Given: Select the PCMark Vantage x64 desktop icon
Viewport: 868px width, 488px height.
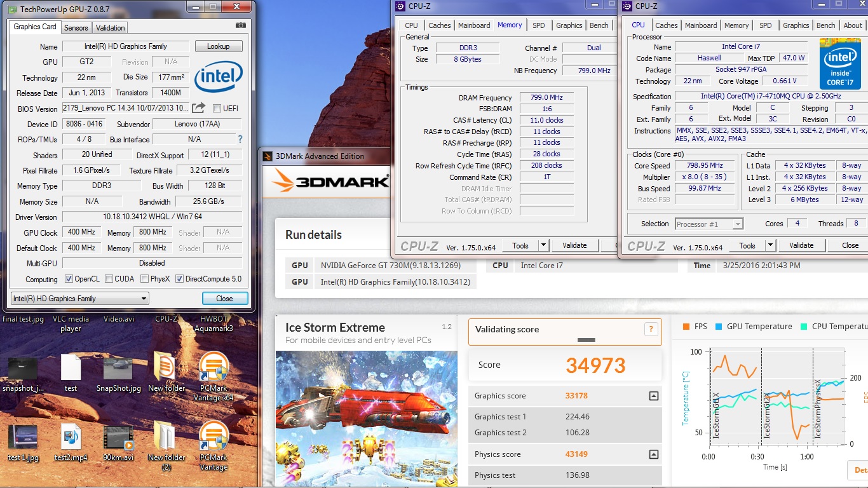Looking at the screenshot, I should (214, 376).
